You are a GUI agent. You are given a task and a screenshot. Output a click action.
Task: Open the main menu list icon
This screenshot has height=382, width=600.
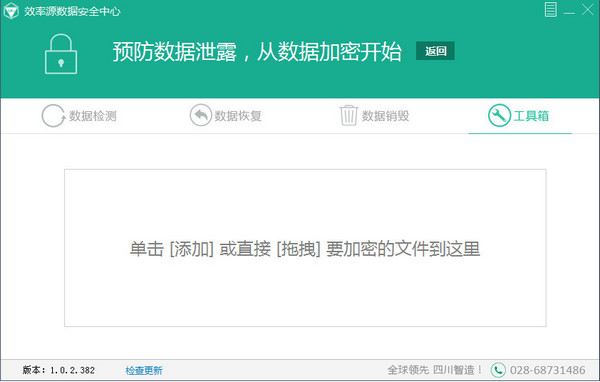point(551,10)
